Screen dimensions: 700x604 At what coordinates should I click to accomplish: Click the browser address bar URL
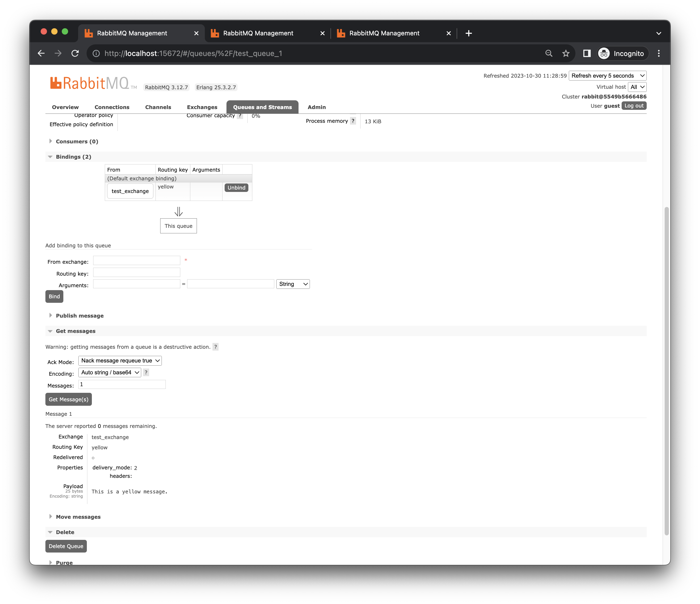click(193, 53)
